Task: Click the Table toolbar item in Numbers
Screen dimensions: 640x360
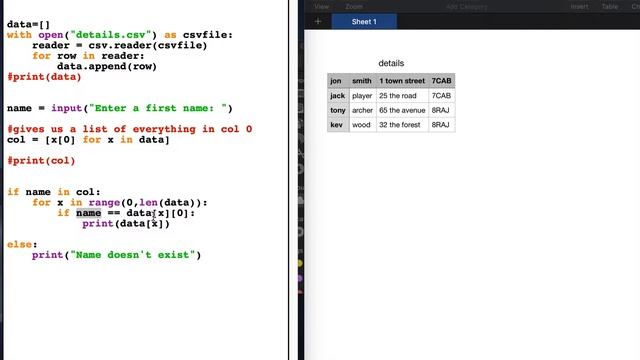Action: click(x=609, y=7)
